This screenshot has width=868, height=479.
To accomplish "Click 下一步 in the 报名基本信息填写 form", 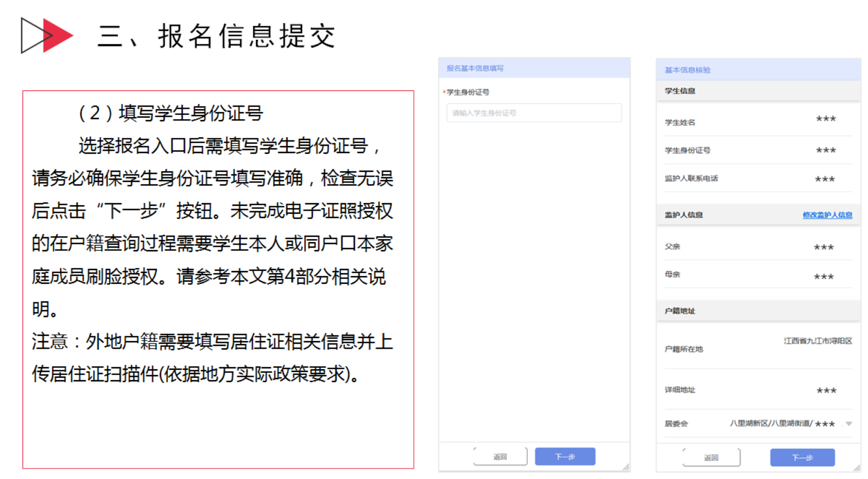I will [x=565, y=457].
